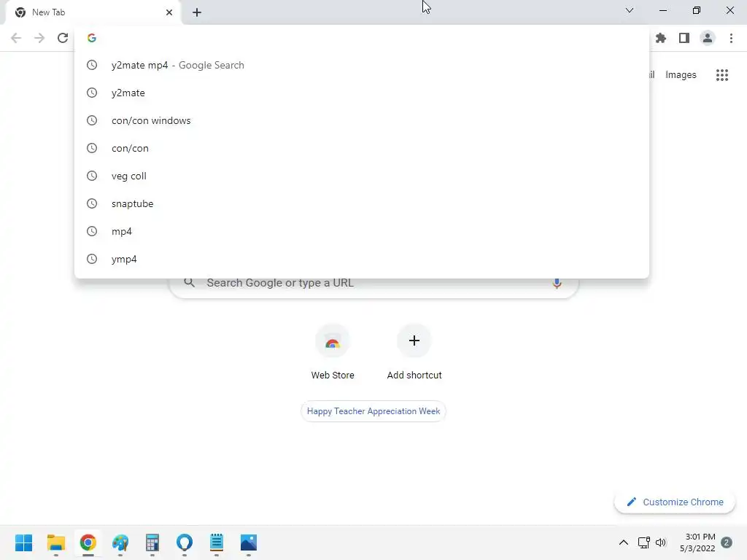
Task: Open the Extensions puzzle icon
Action: point(661,38)
